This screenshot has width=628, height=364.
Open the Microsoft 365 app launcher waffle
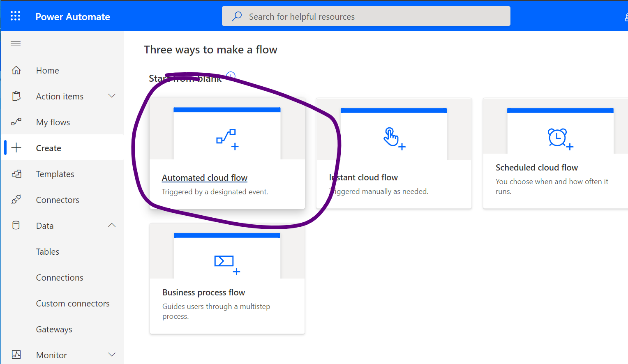pyautogui.click(x=15, y=16)
